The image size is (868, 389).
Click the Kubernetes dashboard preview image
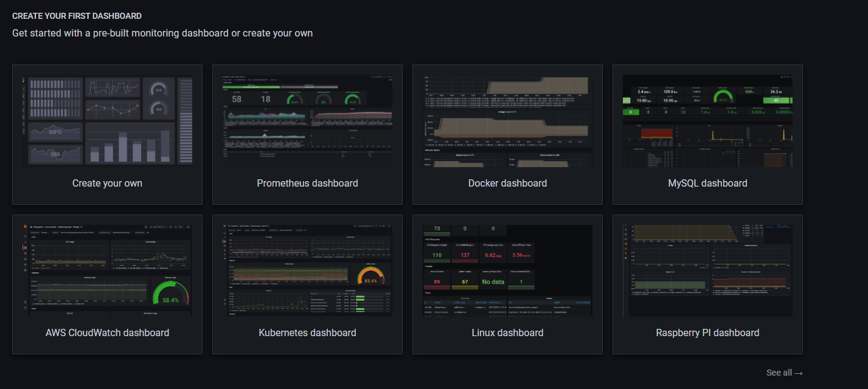coord(307,270)
